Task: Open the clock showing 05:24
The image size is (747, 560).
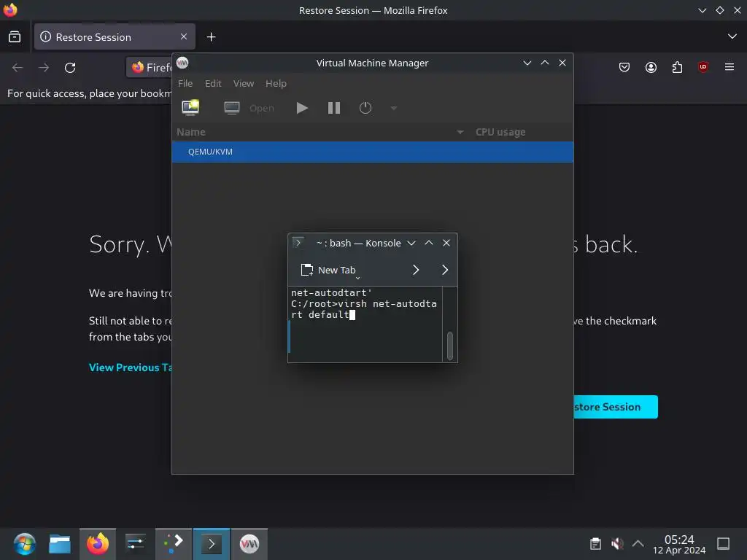Action: click(679, 544)
